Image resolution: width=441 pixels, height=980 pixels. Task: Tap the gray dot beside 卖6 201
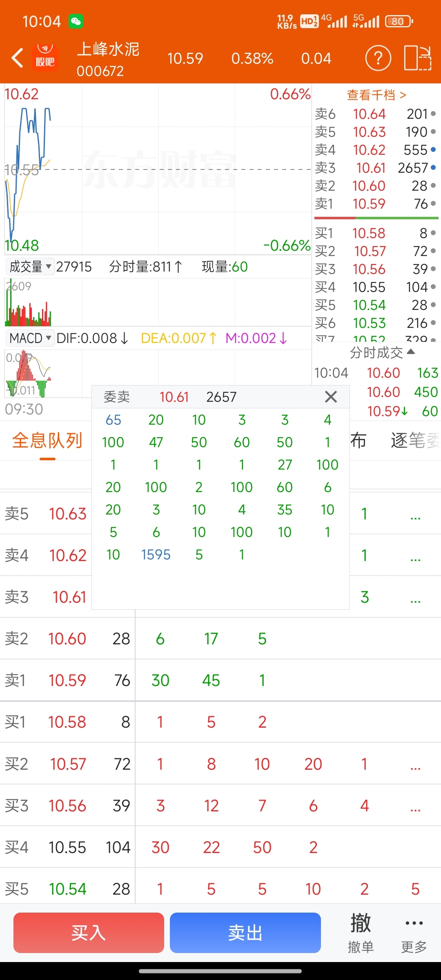point(433,114)
